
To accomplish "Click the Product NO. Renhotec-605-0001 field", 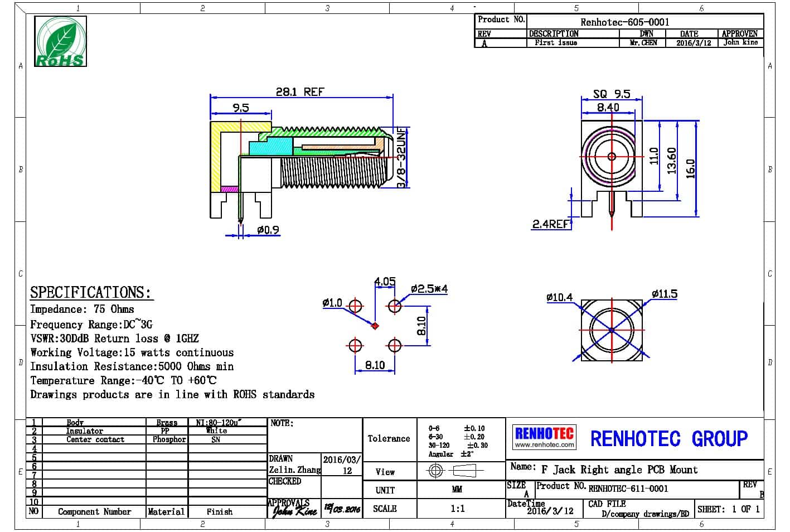I will tap(624, 22).
